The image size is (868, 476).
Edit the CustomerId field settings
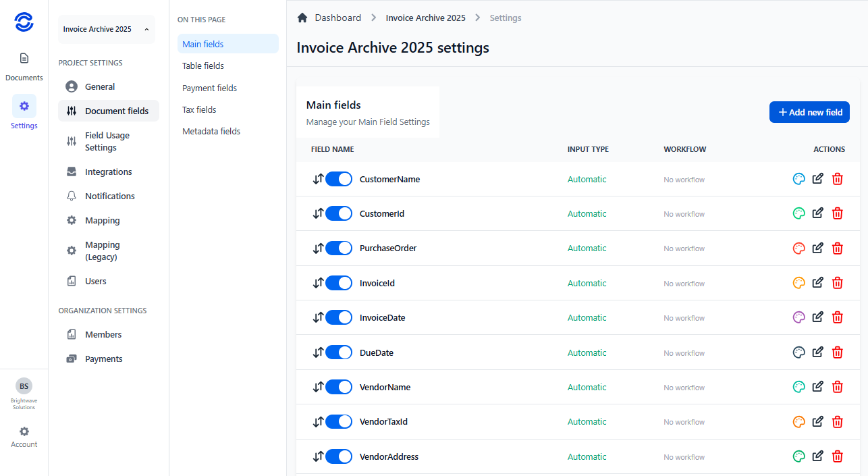[817, 213]
